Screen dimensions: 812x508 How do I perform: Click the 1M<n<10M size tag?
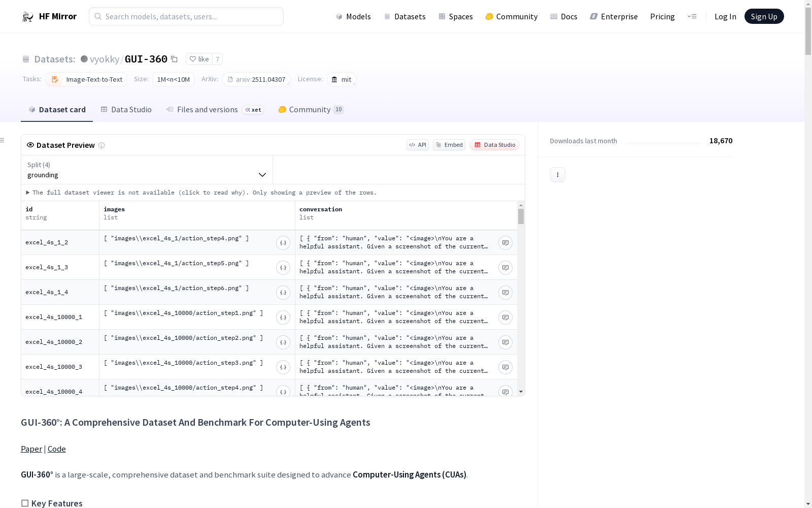click(174, 79)
